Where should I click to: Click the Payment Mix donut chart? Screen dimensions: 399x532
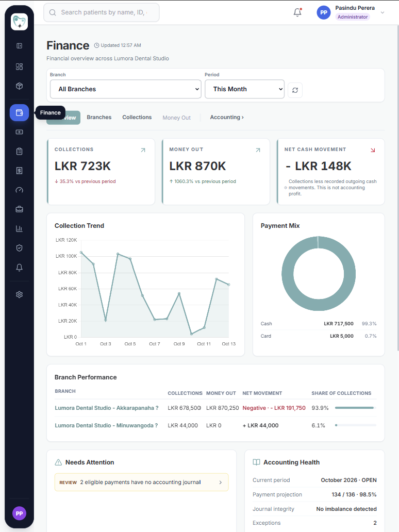click(x=319, y=273)
